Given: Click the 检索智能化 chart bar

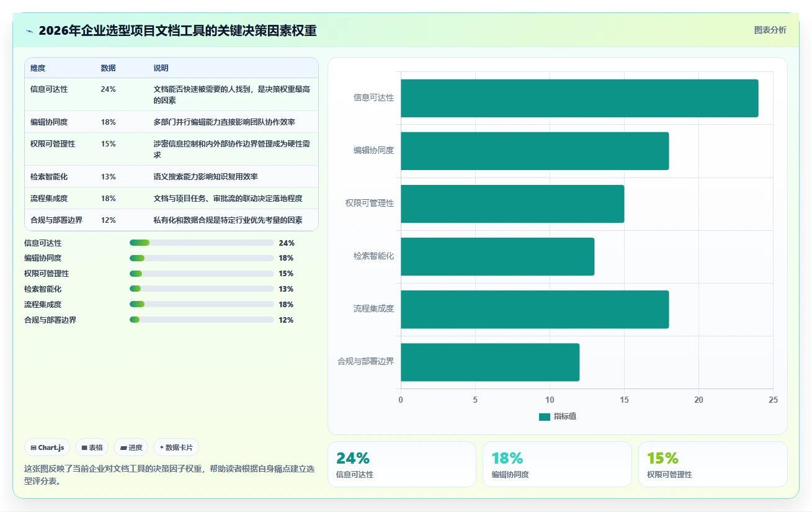Looking at the screenshot, I should tap(497, 256).
